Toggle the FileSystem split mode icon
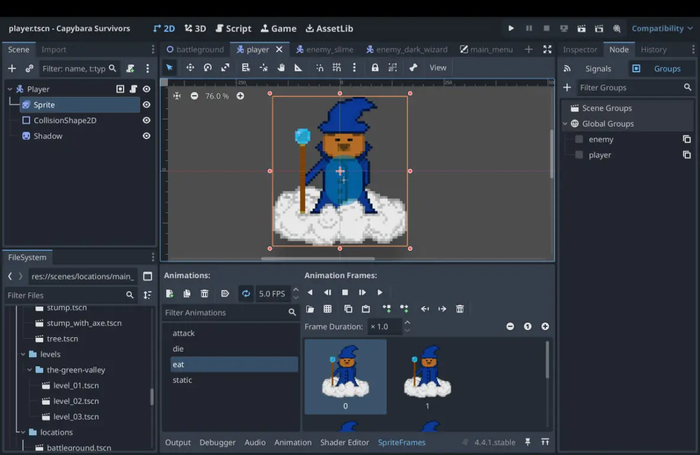The width and height of the screenshot is (700, 455). 147,276
